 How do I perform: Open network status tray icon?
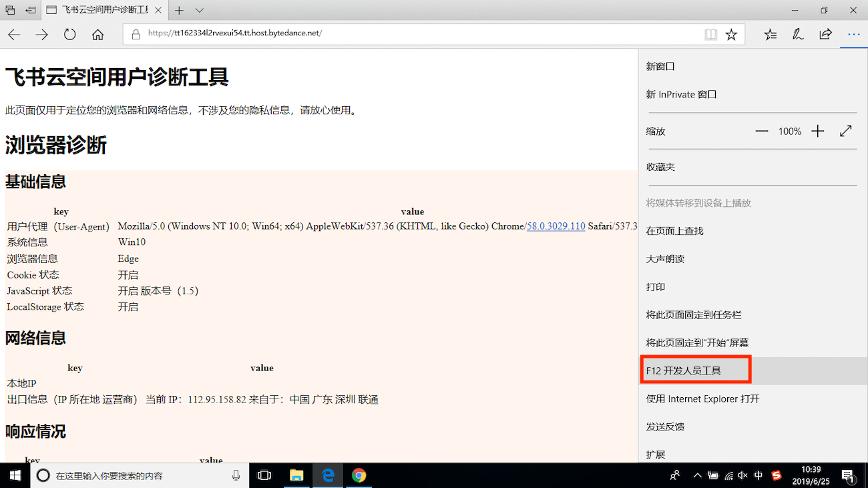(728, 475)
